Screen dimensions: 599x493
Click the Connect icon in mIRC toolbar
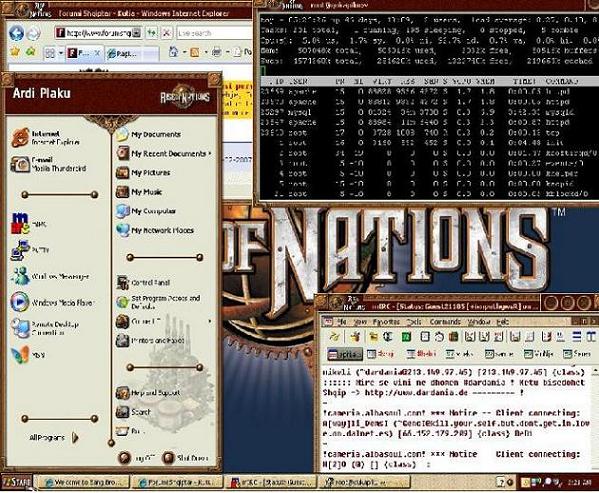tap(334, 337)
